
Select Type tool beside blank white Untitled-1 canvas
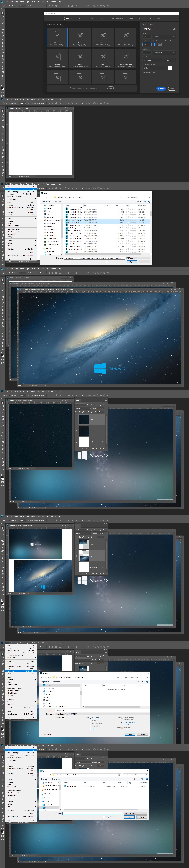(3, 163)
